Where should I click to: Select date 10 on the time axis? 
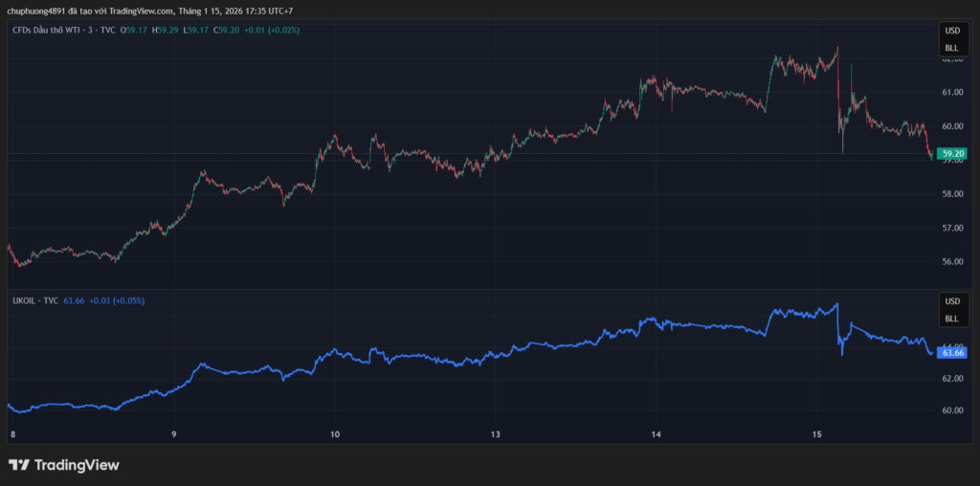coord(334,434)
